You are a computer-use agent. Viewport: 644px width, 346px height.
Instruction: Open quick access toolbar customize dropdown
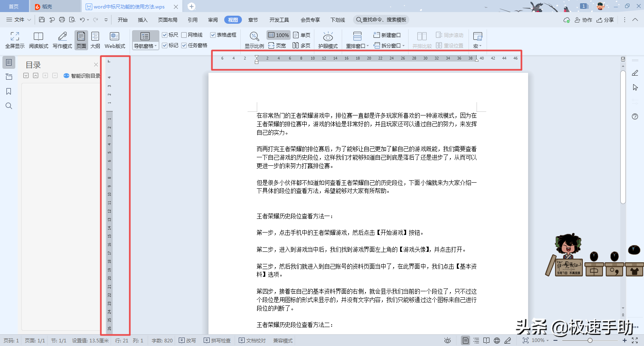point(106,20)
